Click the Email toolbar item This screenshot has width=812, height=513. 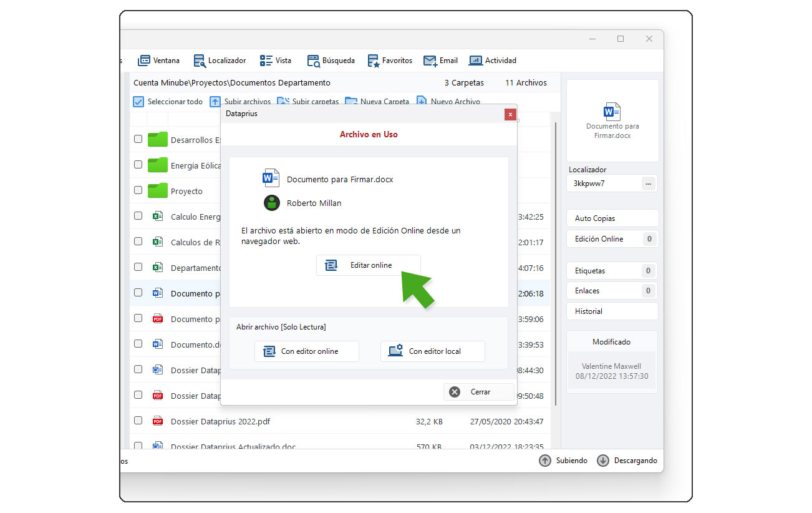pyautogui.click(x=440, y=61)
